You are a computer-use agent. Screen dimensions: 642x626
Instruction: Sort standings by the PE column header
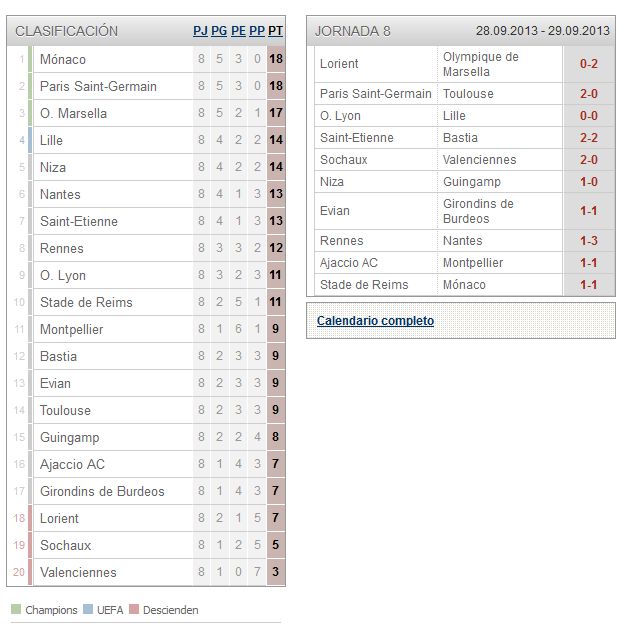[238, 31]
